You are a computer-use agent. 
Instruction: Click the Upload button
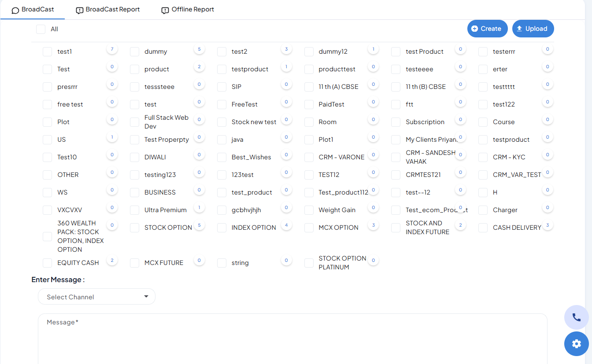[x=533, y=29]
